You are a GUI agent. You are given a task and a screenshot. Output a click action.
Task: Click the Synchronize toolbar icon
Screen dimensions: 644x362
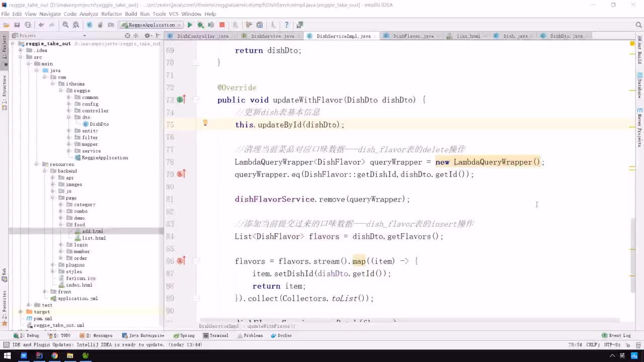28,25
